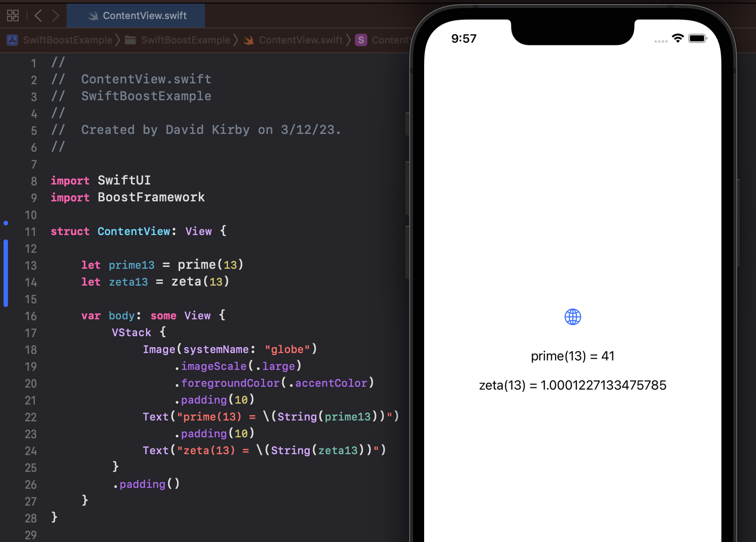This screenshot has height=542, width=756.
Task: Go back in editor history
Action: (38, 16)
